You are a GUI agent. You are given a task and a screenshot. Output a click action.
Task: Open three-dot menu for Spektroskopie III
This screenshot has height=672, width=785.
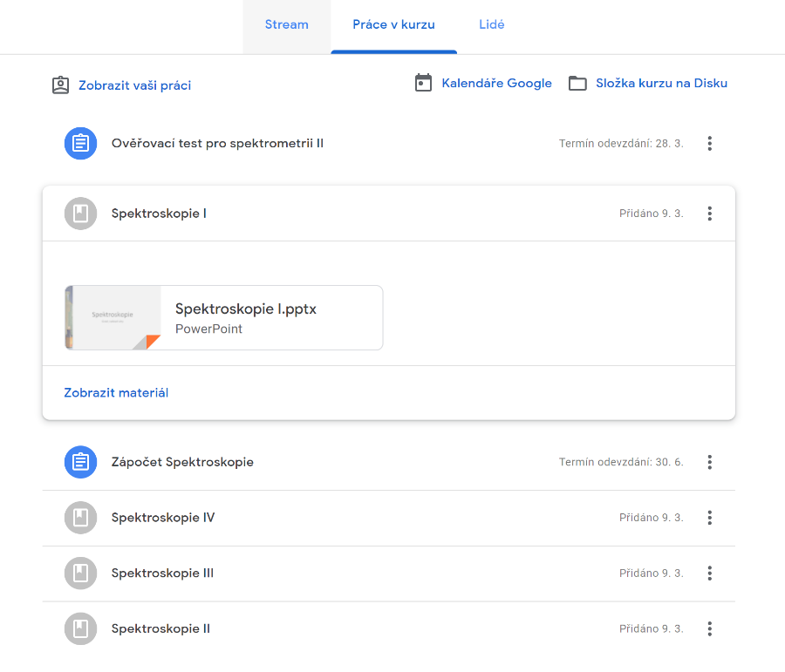[710, 574]
